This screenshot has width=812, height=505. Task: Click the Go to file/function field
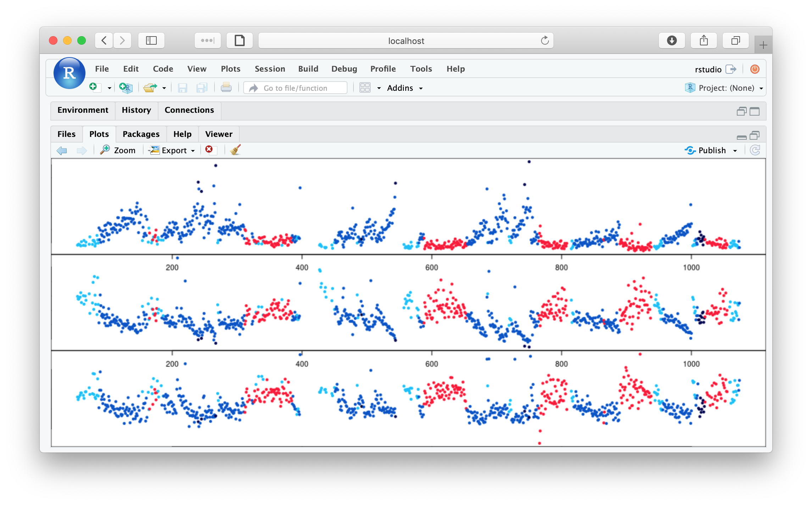pos(295,88)
